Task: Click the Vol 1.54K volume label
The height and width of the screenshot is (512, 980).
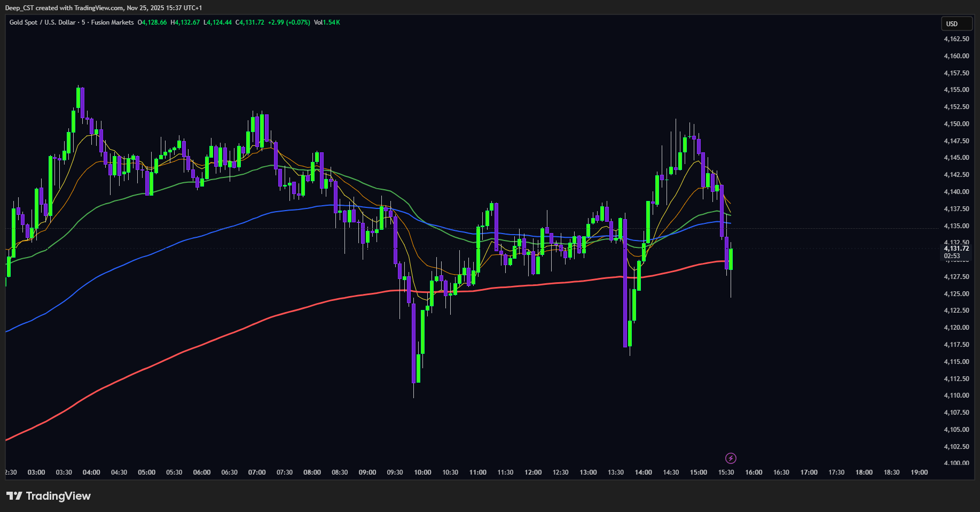Action: (x=327, y=22)
